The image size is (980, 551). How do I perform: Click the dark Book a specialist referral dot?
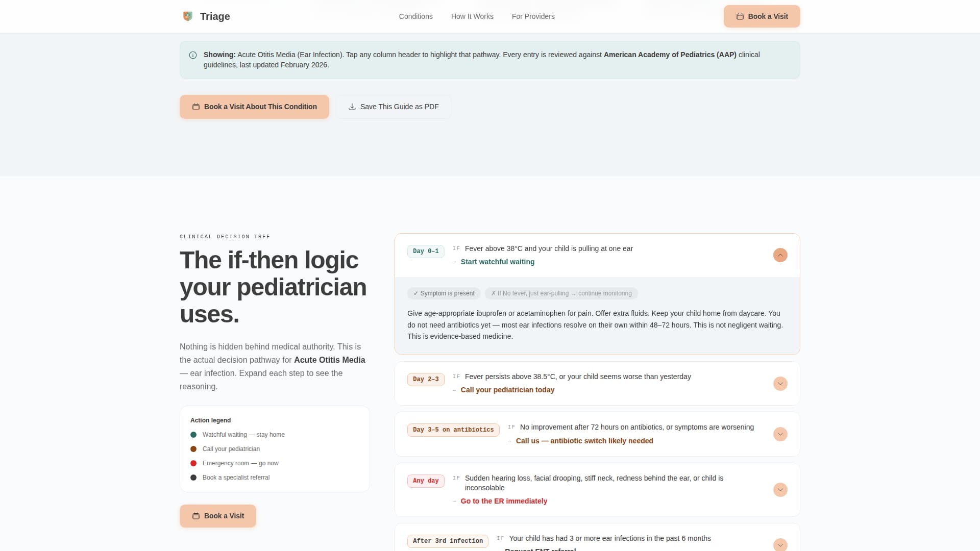193,478
